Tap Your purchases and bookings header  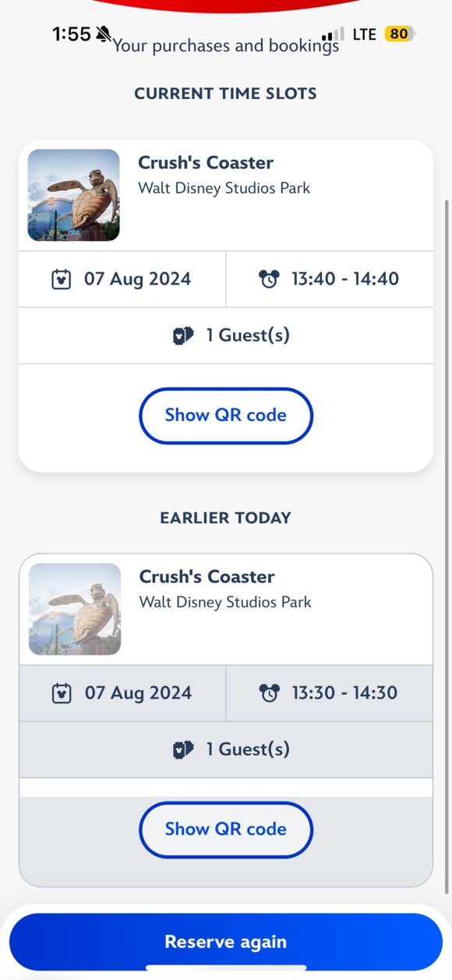[226, 46]
